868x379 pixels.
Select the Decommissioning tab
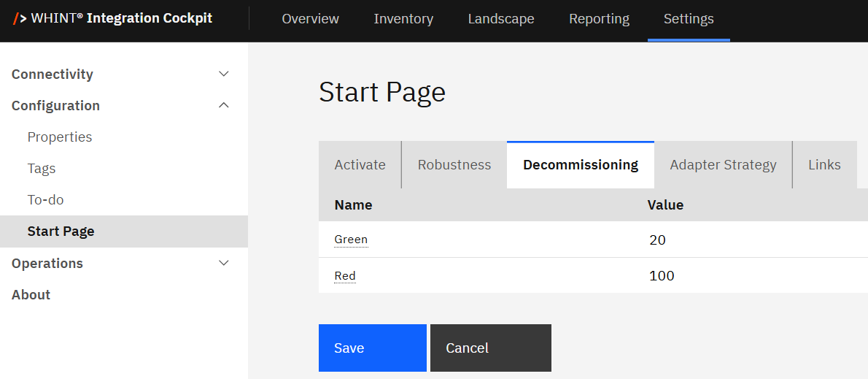coord(580,165)
